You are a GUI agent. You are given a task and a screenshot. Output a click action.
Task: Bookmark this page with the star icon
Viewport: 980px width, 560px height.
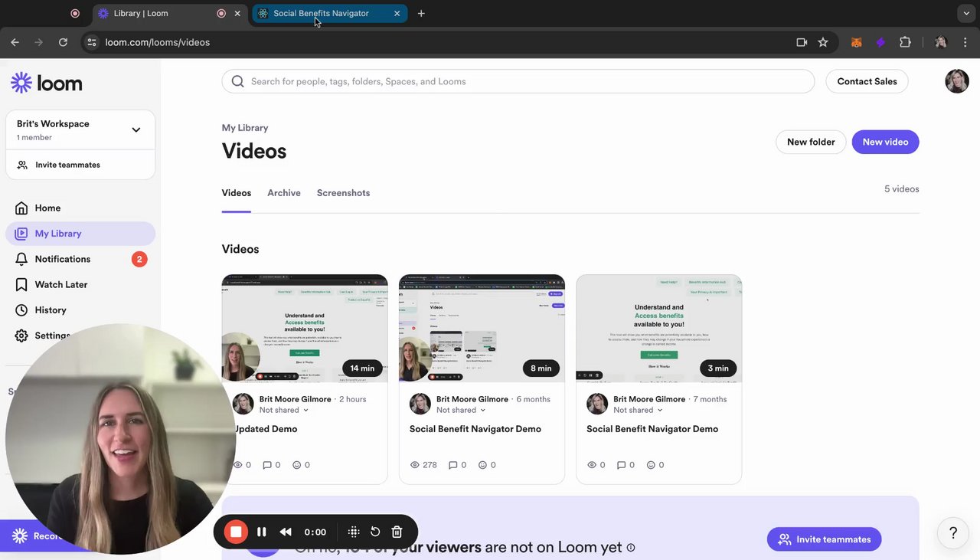click(823, 42)
